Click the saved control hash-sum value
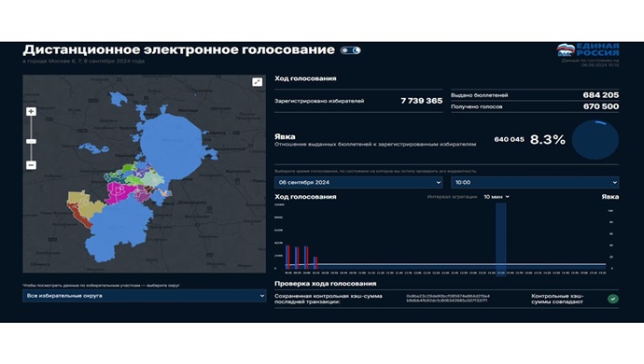This screenshot has height=364, width=644. click(x=448, y=299)
